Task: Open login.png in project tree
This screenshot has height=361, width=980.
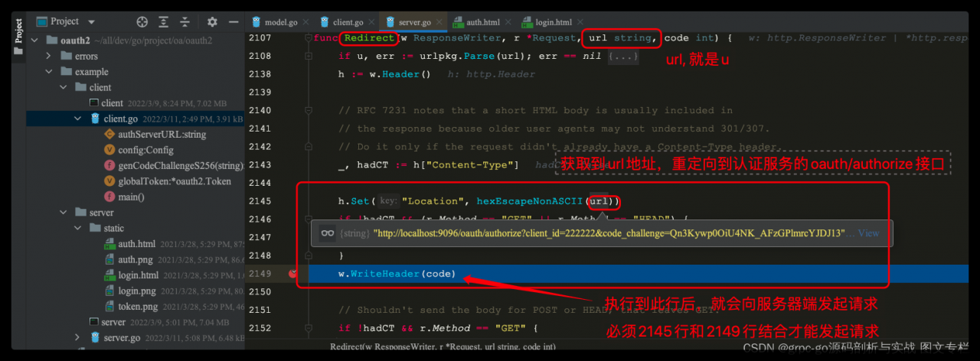Action: [136, 291]
